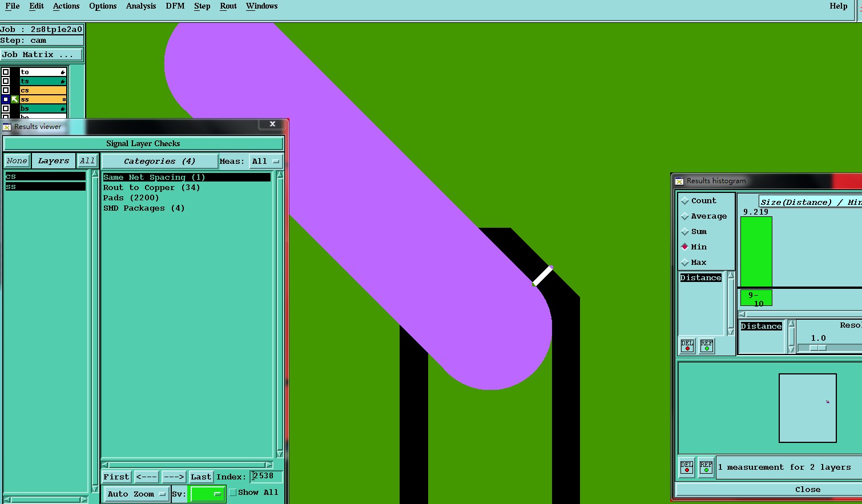862x504 pixels.
Task: Click the Close button in Results histogram
Action: click(x=808, y=490)
